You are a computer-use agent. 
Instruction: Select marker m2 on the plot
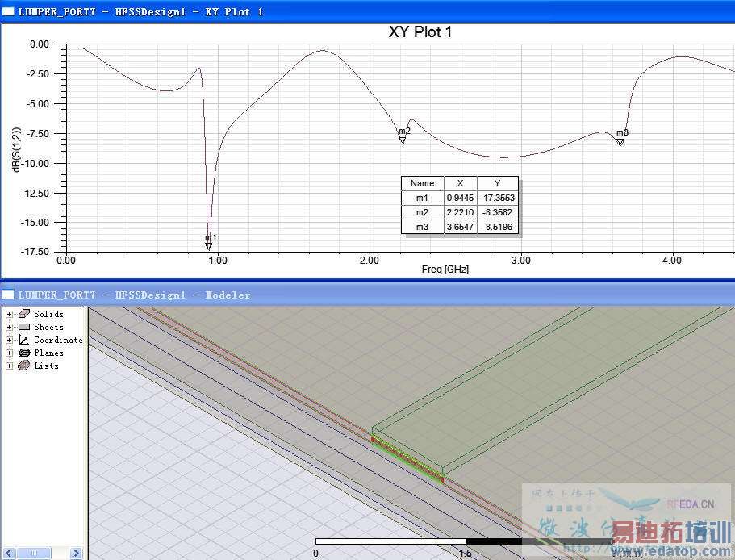pyautogui.click(x=403, y=139)
